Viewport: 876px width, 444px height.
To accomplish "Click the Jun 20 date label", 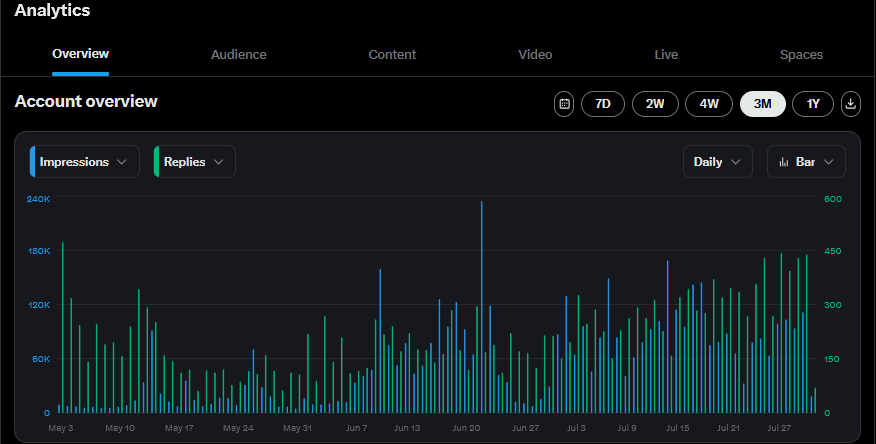I will click(466, 428).
